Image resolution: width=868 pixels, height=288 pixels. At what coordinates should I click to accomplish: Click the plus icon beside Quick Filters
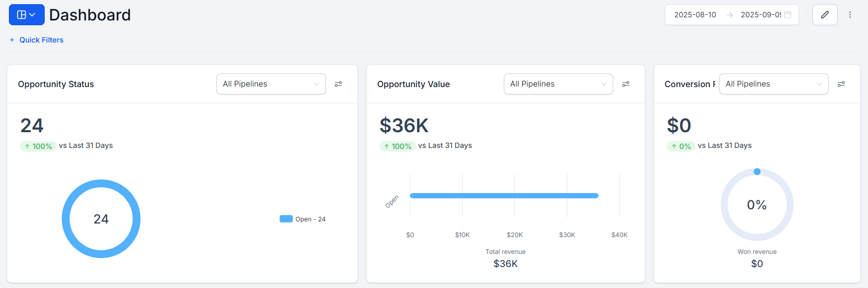[x=12, y=40]
